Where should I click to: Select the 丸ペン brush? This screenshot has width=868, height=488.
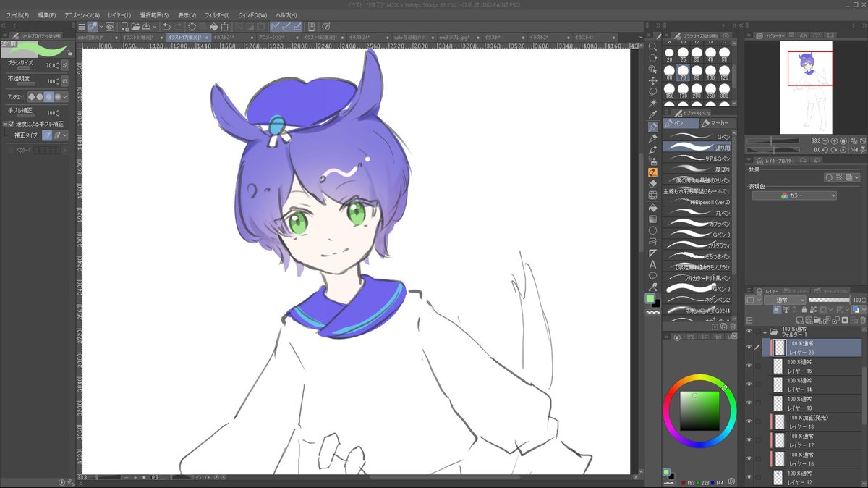699,213
